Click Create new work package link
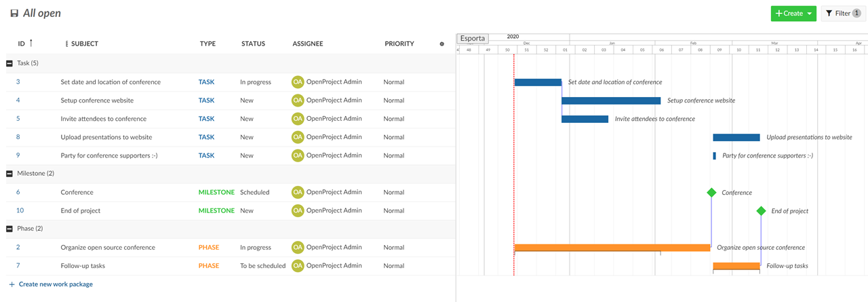Image resolution: width=868 pixels, height=302 pixels. [x=56, y=284]
